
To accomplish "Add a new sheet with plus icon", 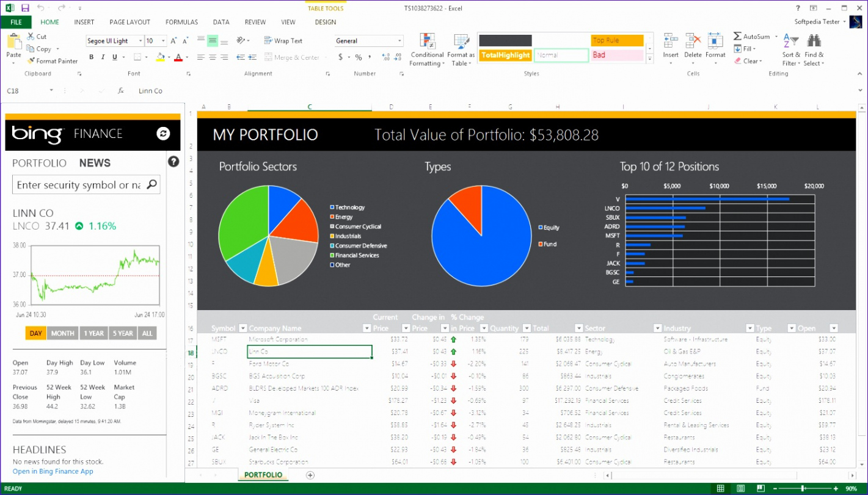I will pos(310,475).
